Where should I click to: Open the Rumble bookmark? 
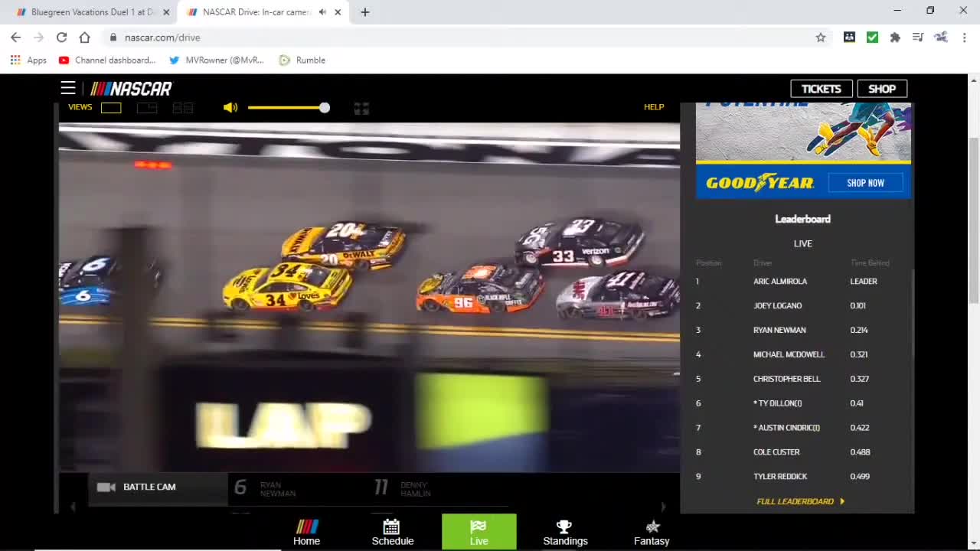(302, 60)
